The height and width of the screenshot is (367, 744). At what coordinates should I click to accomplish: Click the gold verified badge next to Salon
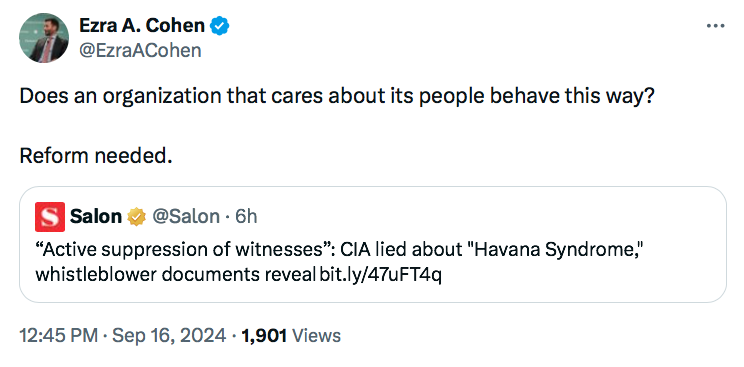click(136, 217)
